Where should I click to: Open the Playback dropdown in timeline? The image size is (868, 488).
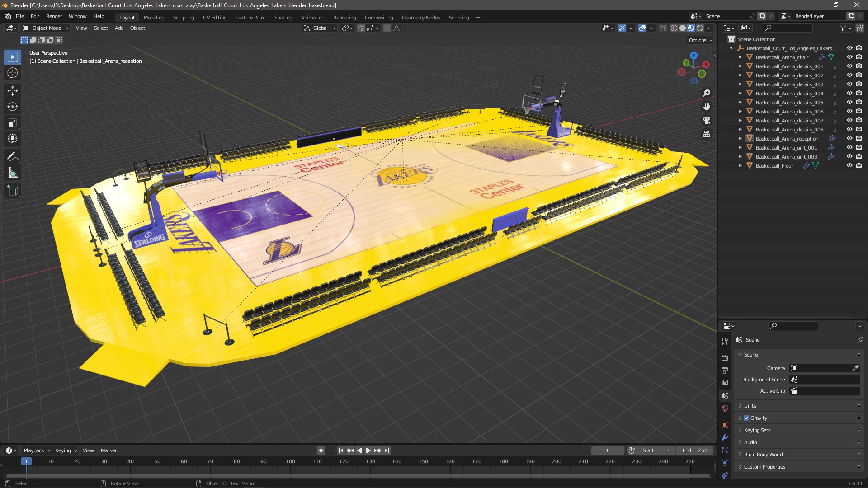click(x=37, y=450)
